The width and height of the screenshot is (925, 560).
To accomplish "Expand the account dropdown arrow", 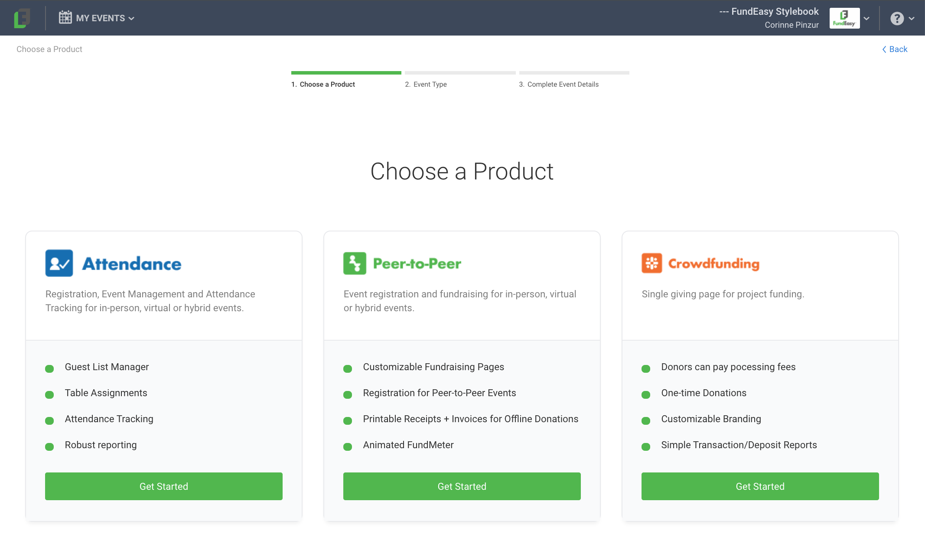I will coord(866,19).
